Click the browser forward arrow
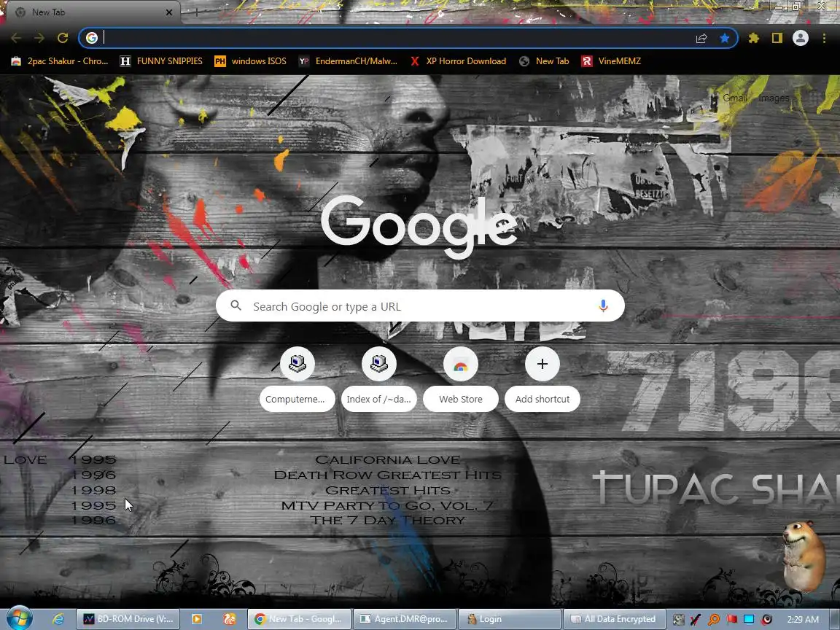The image size is (840, 630). [x=39, y=38]
